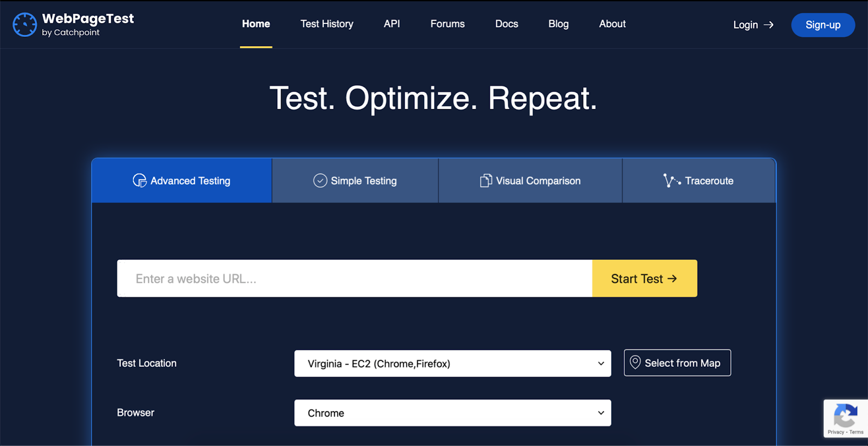
Task: Open Test History page
Action: pyautogui.click(x=327, y=24)
